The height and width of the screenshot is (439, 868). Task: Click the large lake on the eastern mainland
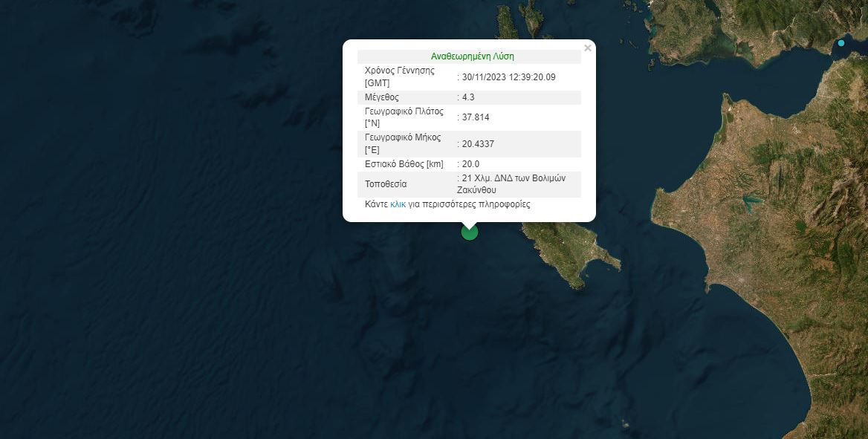(751, 201)
